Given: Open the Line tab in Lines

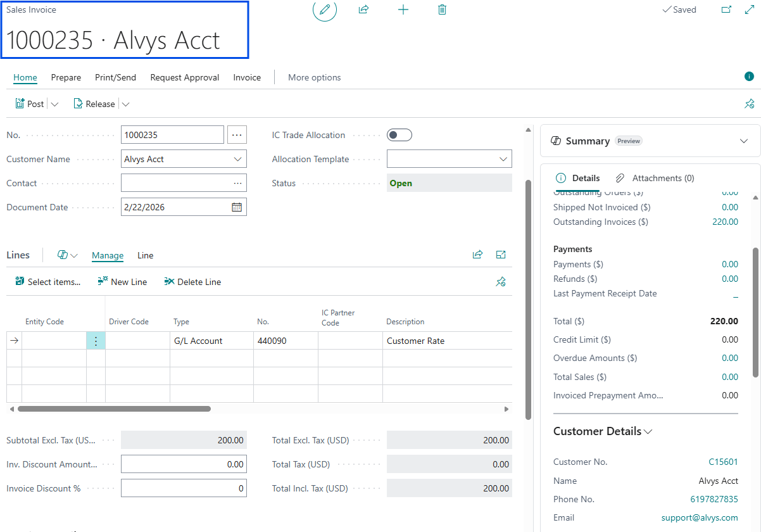Looking at the screenshot, I should coord(146,255).
